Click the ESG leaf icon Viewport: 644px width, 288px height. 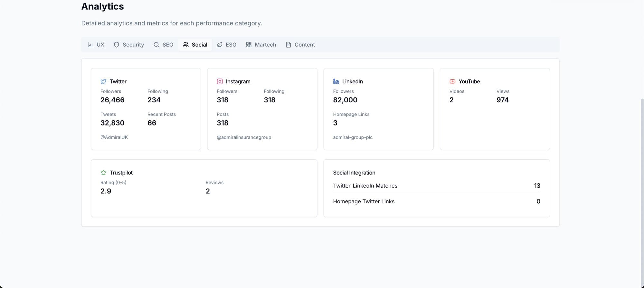pos(220,45)
